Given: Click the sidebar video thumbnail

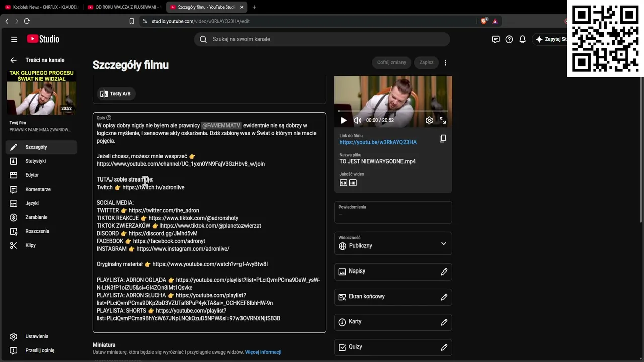Looking at the screenshot, I should click(x=41, y=93).
